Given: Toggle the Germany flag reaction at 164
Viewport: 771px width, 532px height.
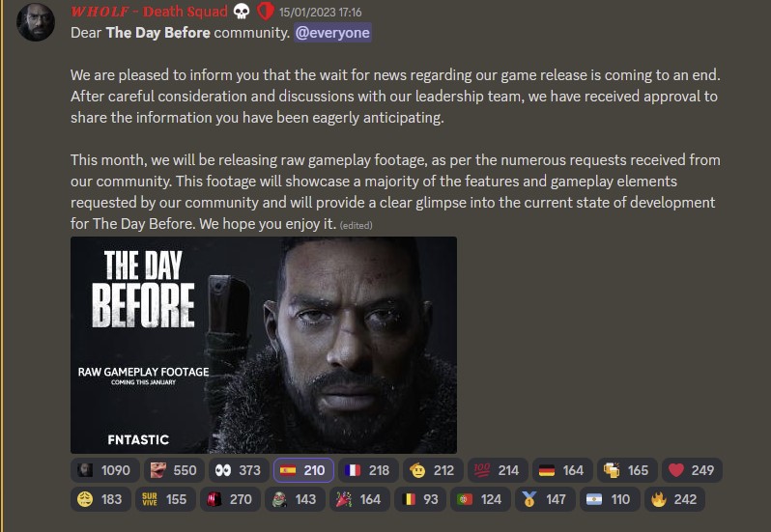Looking at the screenshot, I should (x=562, y=470).
